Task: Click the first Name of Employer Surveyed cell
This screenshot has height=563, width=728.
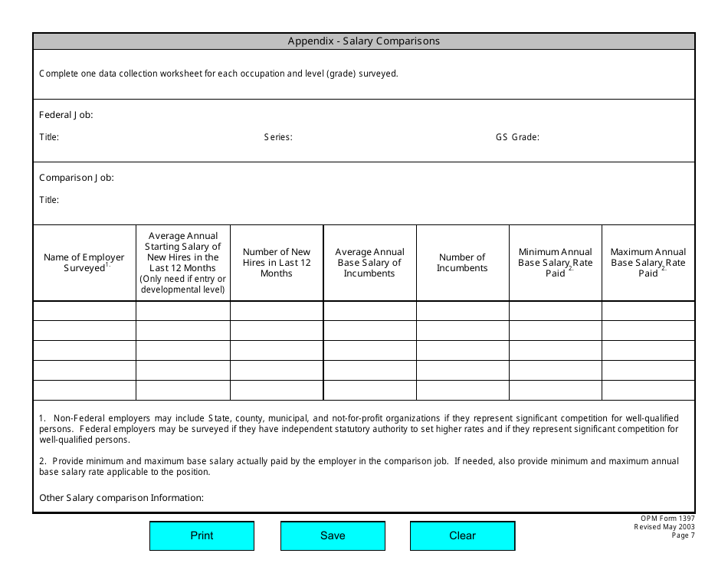Action: click(84, 310)
